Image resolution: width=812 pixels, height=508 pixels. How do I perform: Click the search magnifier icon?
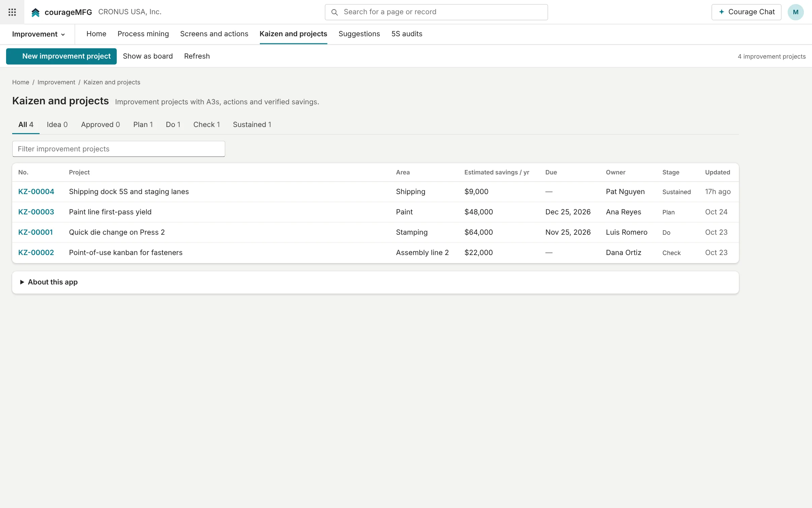335,12
